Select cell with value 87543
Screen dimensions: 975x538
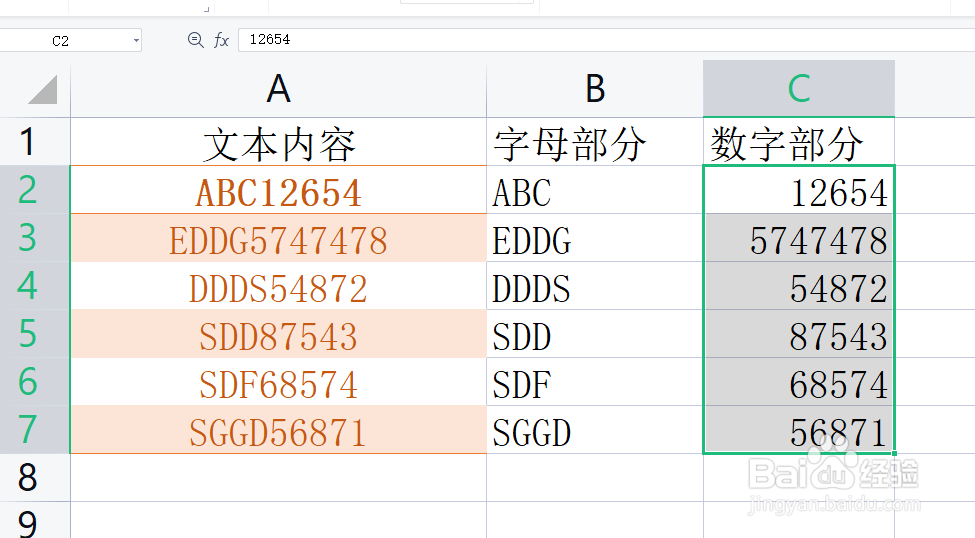799,334
